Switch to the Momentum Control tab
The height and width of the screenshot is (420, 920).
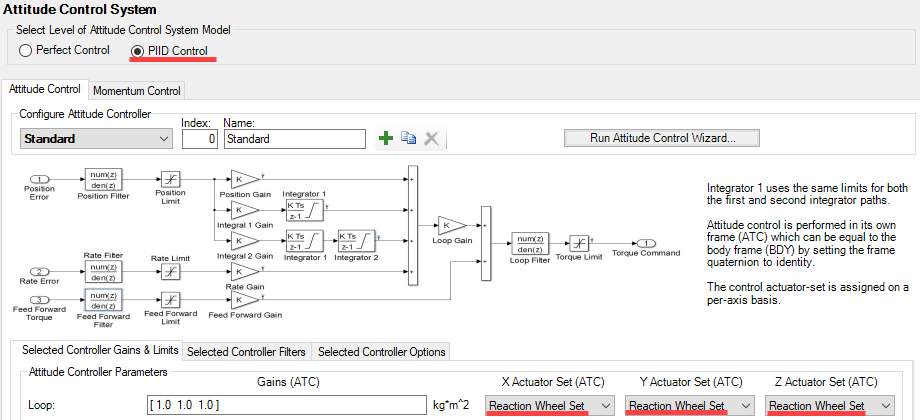(137, 90)
